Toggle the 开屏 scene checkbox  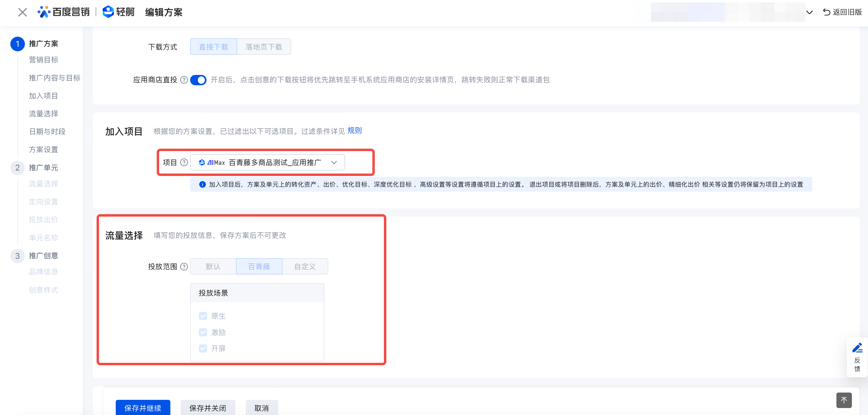203,348
